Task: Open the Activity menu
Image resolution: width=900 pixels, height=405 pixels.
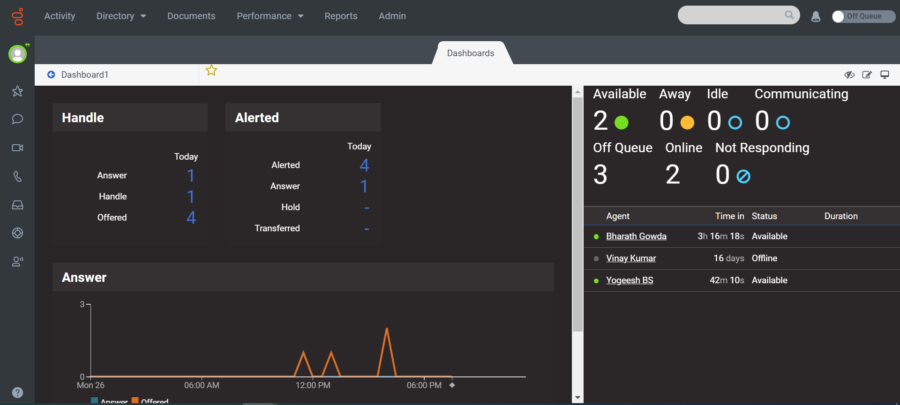Action: click(x=60, y=16)
